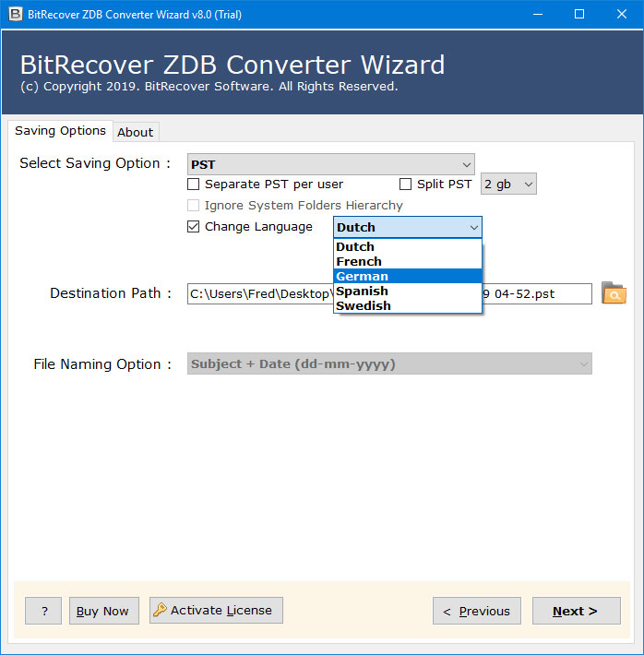Viewport: 644px width, 655px height.
Task: Pick Spanish from the language list
Action: click(x=408, y=291)
